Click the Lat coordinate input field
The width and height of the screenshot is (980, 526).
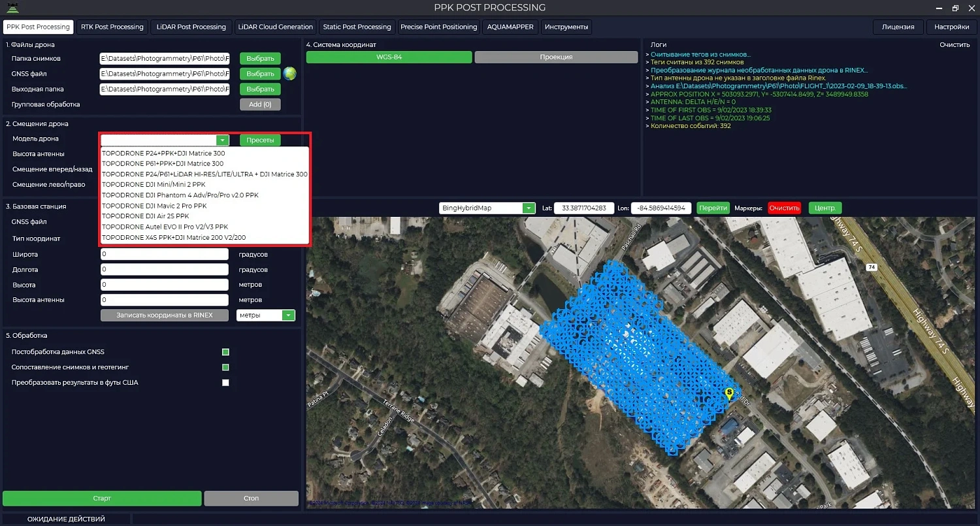click(583, 208)
